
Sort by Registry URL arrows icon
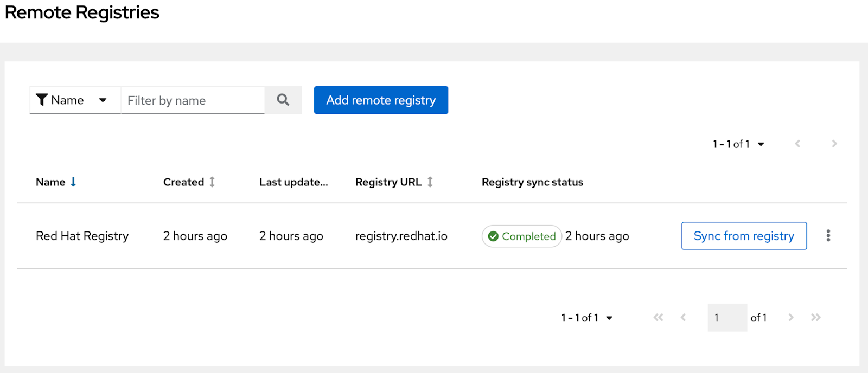[x=430, y=182]
